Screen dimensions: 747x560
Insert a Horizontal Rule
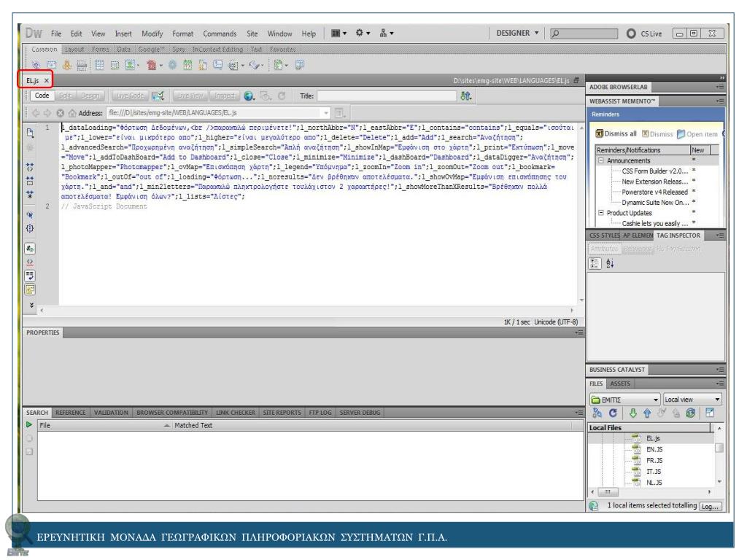(82, 65)
